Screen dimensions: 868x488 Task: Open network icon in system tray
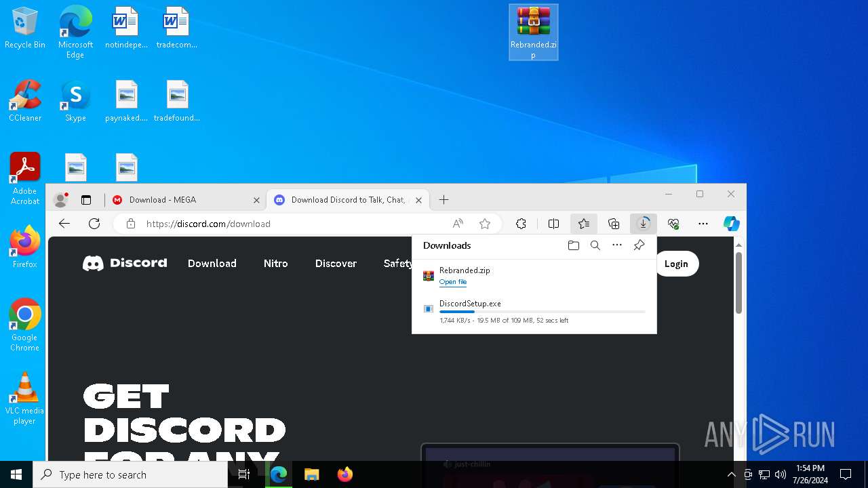pyautogui.click(x=764, y=474)
